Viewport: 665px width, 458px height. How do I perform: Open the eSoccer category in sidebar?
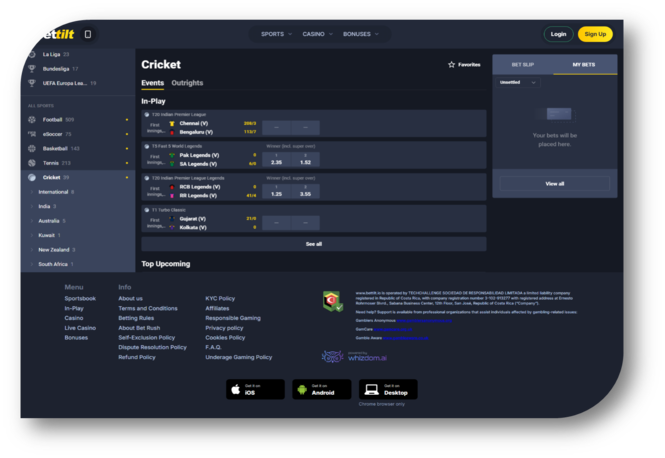[52, 134]
